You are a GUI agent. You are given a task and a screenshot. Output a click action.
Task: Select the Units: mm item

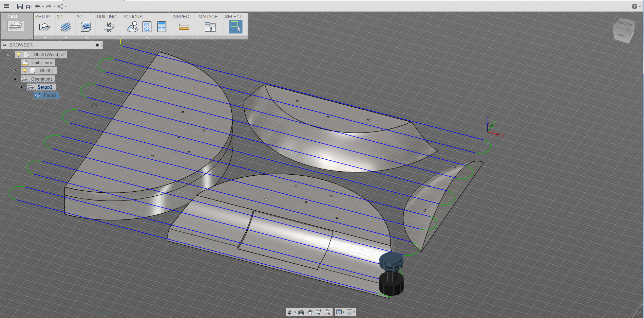click(41, 63)
